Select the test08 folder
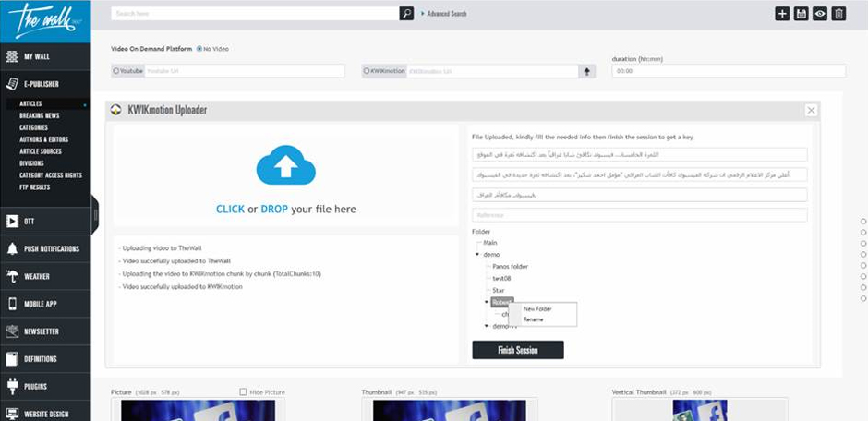 click(501, 278)
